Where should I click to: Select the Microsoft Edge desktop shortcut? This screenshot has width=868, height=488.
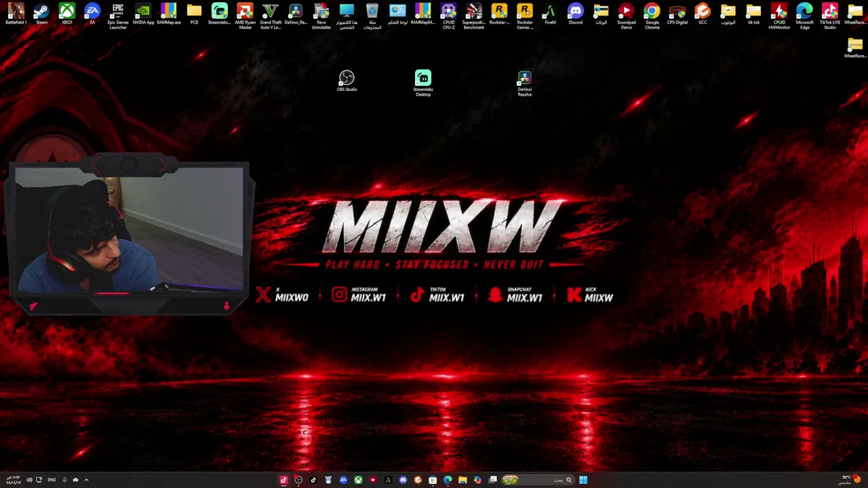[804, 16]
